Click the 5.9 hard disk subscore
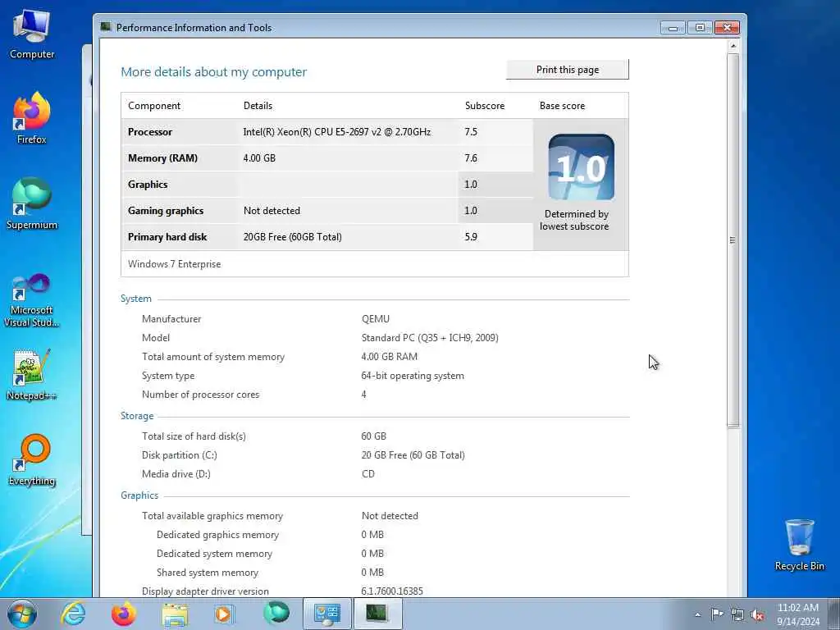The width and height of the screenshot is (840, 630). 471,237
